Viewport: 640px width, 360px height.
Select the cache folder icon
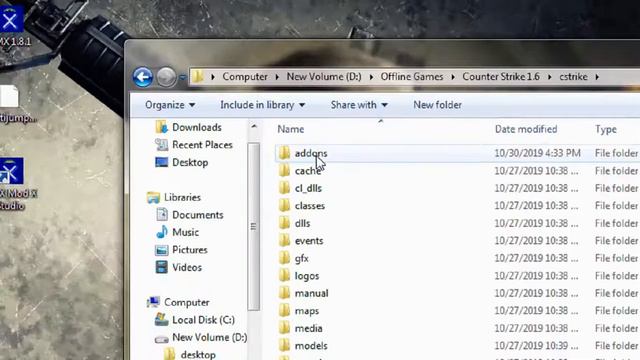[x=284, y=170]
